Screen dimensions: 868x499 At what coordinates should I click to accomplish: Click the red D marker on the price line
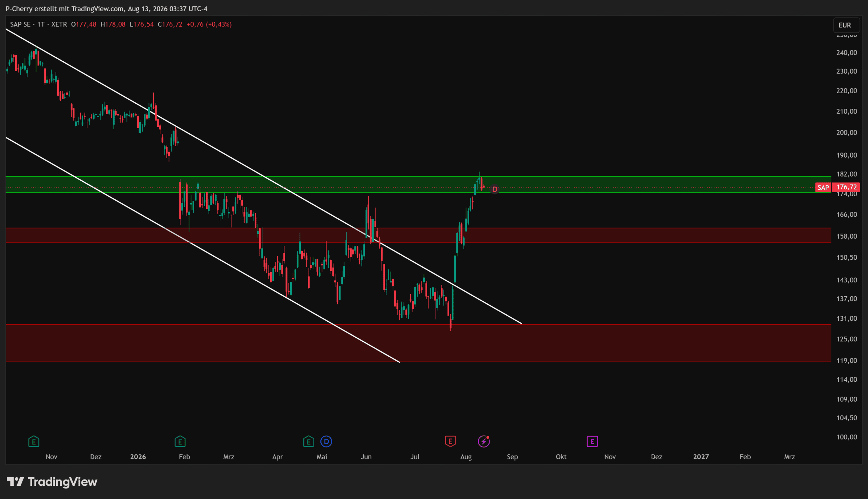point(494,189)
